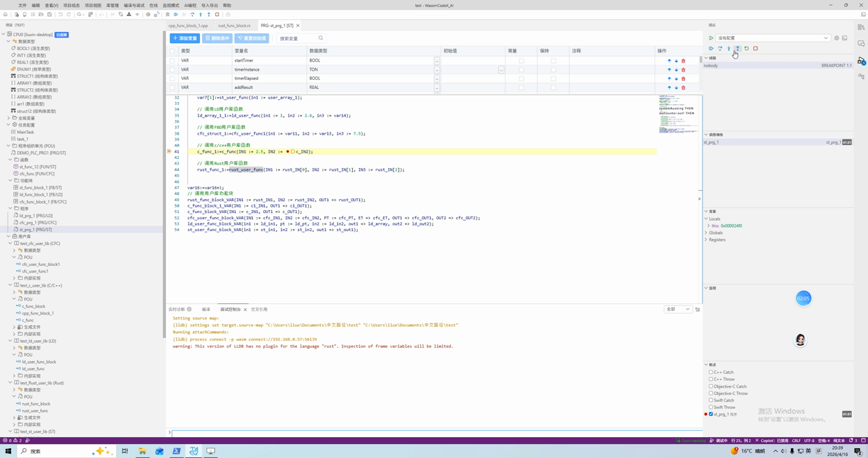The height and width of the screenshot is (458, 868).
Task: Click the debug console command input field
Action: 435,433
